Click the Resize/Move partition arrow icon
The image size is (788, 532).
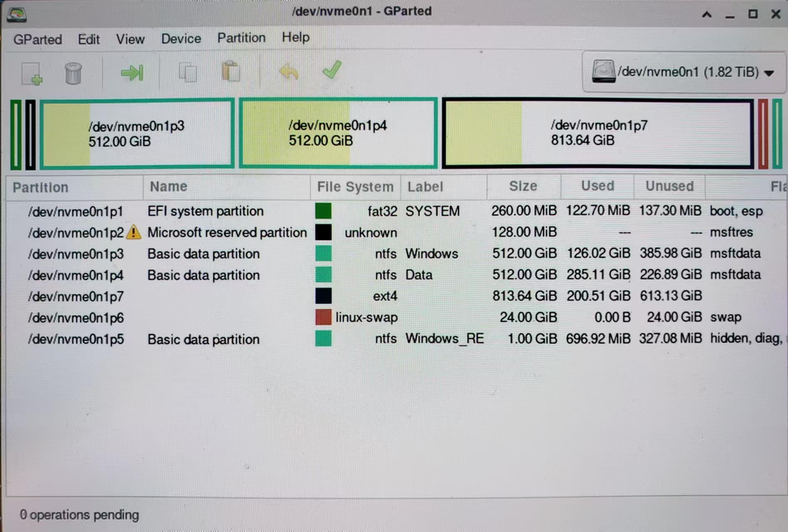pyautogui.click(x=132, y=73)
